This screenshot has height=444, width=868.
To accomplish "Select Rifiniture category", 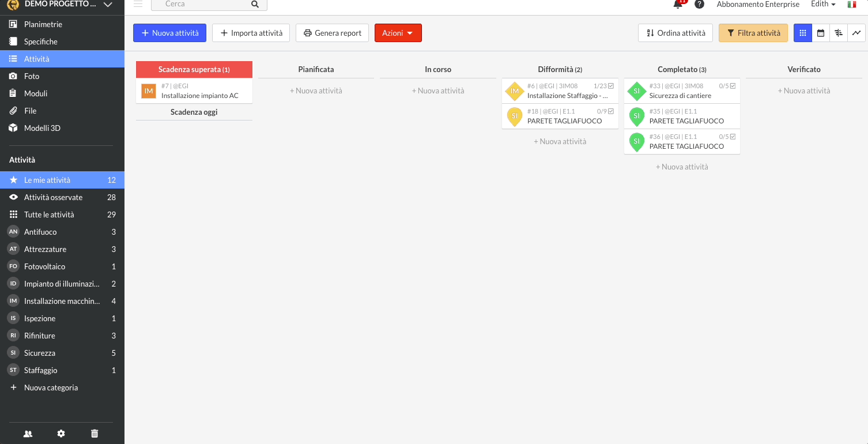I will pyautogui.click(x=62, y=336).
